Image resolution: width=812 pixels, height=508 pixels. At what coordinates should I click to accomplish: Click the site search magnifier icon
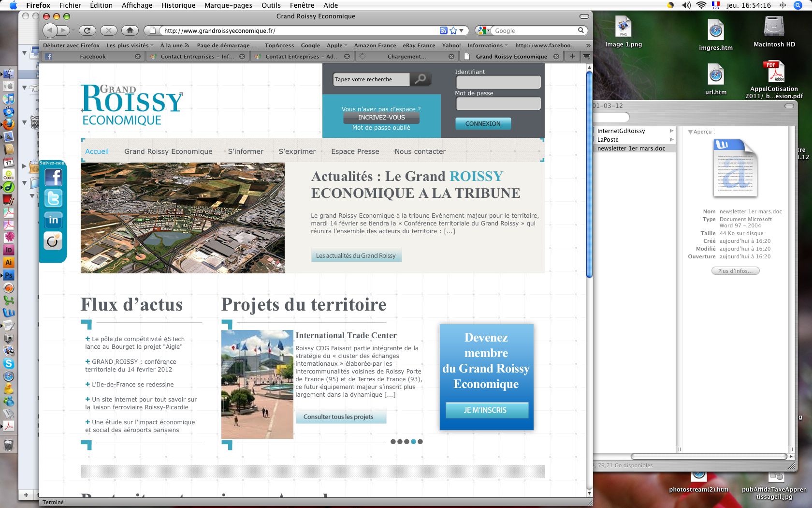[x=420, y=79]
